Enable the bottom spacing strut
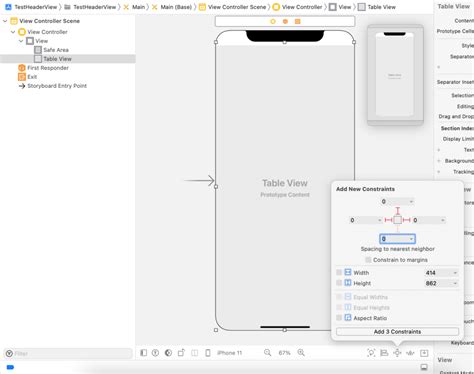The height and width of the screenshot is (374, 474). 397,228
